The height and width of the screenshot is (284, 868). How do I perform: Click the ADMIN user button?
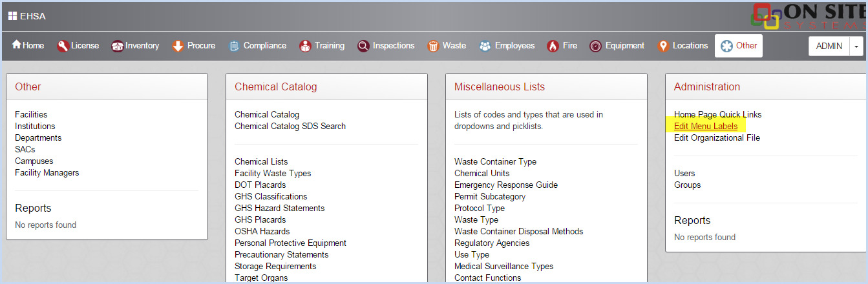point(829,46)
